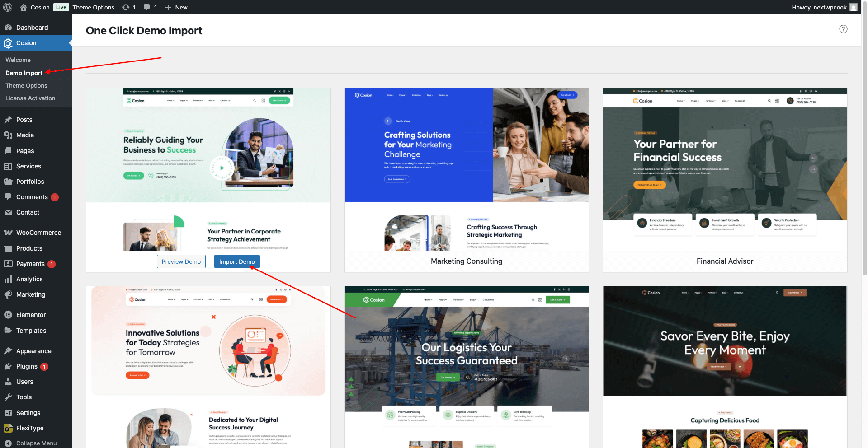Click the Comments pending count badge
The image size is (868, 448).
[x=55, y=197]
